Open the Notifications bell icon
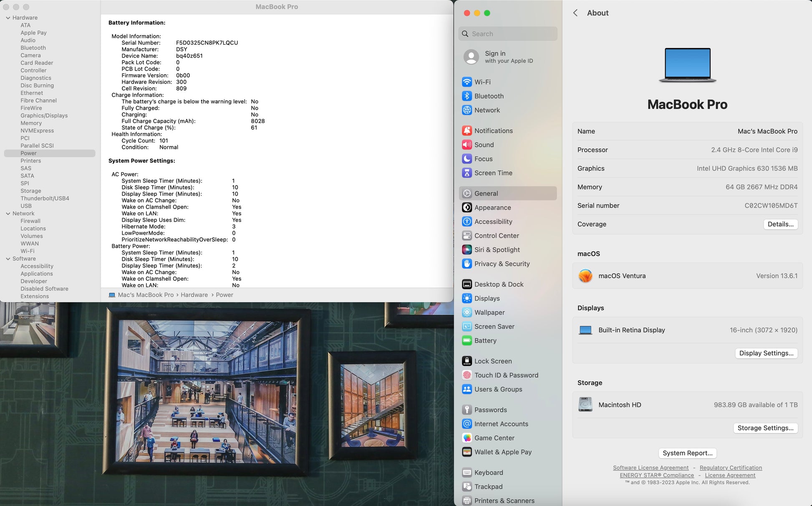This screenshot has width=812, height=506. [x=467, y=131]
